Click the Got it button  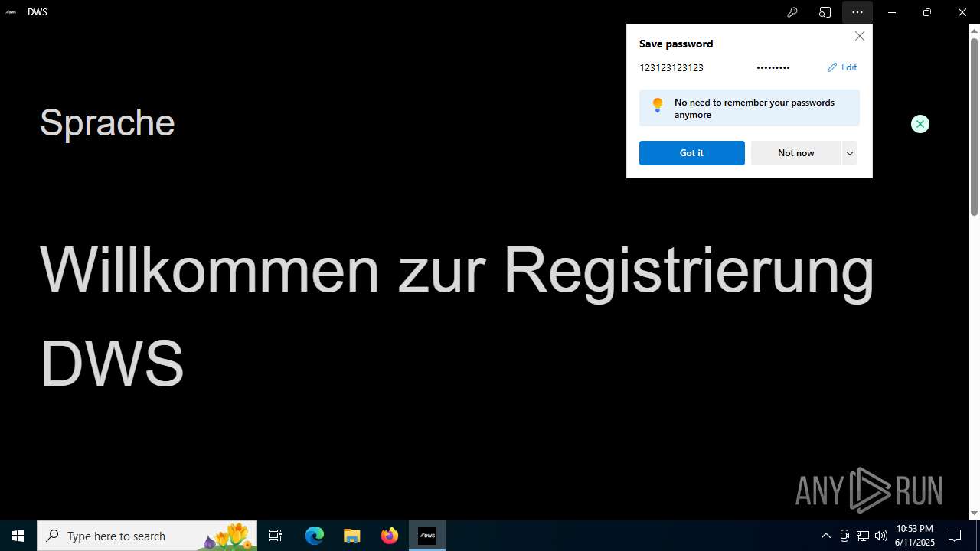click(691, 153)
